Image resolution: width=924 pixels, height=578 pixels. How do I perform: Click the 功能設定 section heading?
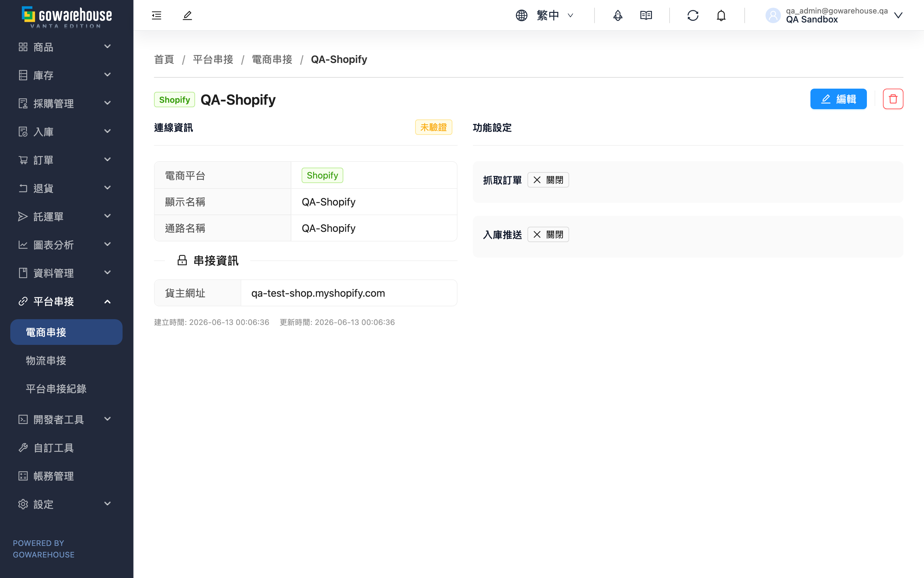tap(492, 128)
